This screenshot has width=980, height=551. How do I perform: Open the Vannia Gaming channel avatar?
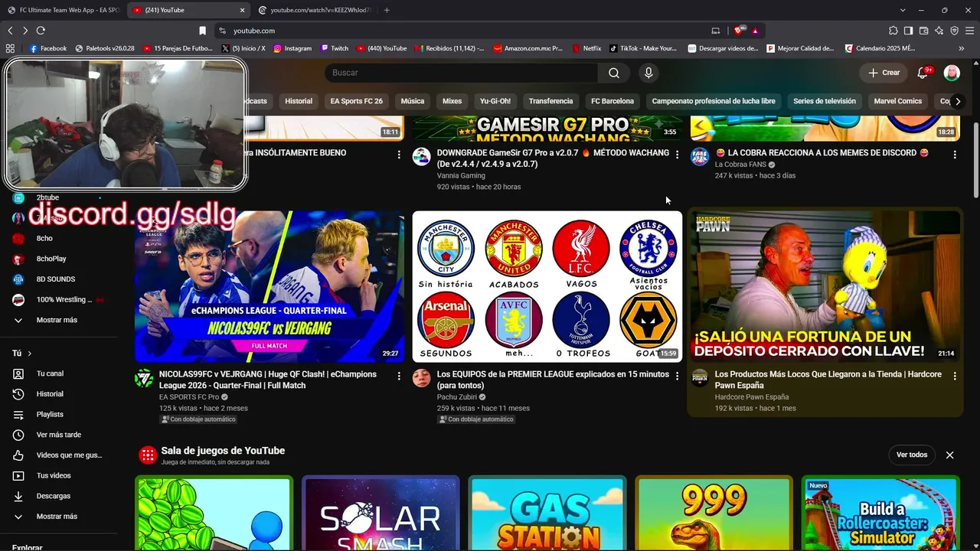click(x=422, y=157)
